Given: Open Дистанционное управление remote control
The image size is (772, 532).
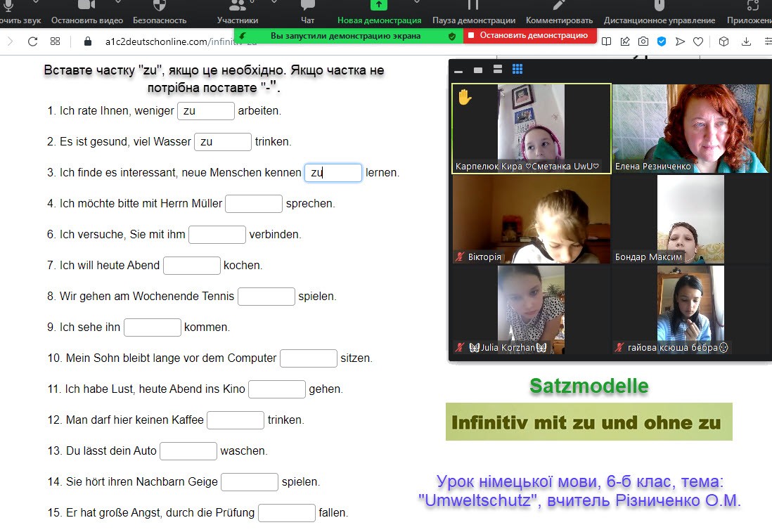Looking at the screenshot, I should [x=659, y=12].
